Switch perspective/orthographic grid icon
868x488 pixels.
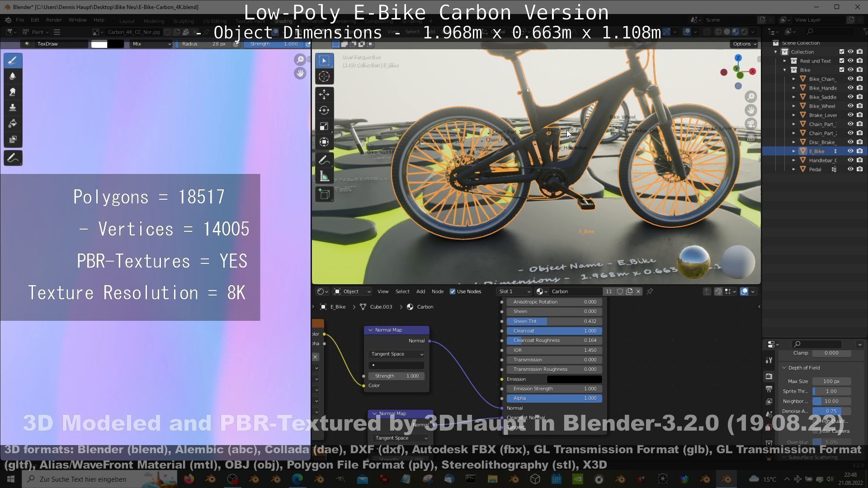coord(751,137)
